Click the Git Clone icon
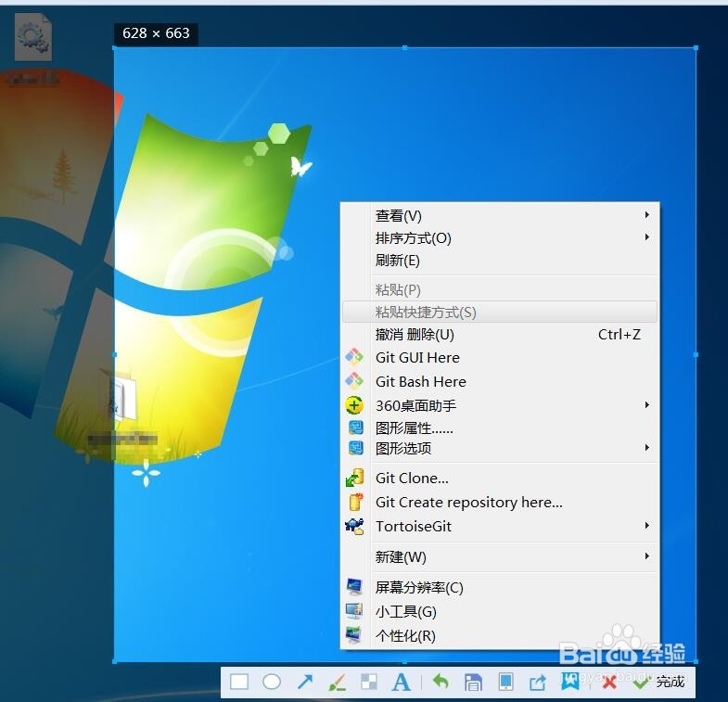The image size is (728, 702). click(354, 478)
